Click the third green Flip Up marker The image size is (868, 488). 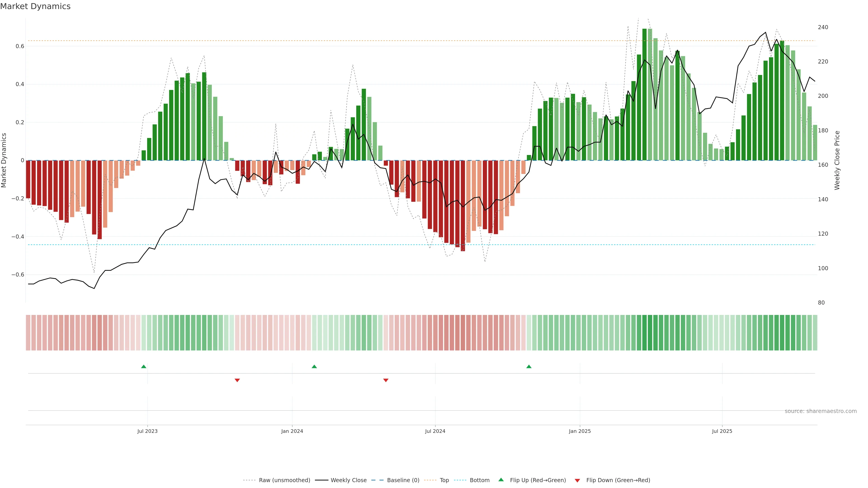pyautogui.click(x=529, y=366)
